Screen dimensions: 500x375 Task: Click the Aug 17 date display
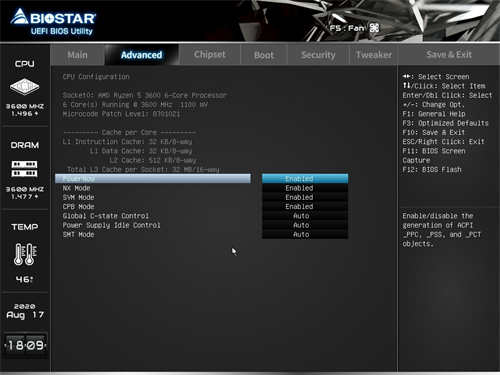[25, 315]
